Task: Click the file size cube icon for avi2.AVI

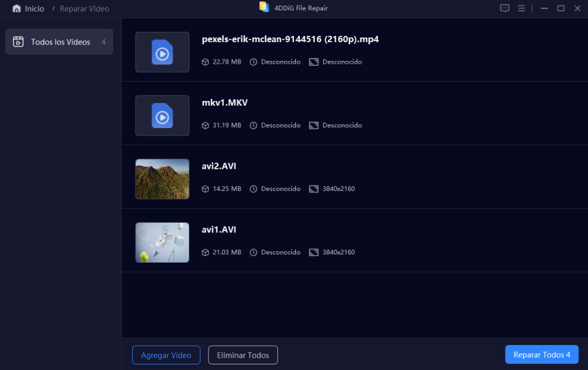Action: pyautogui.click(x=205, y=189)
